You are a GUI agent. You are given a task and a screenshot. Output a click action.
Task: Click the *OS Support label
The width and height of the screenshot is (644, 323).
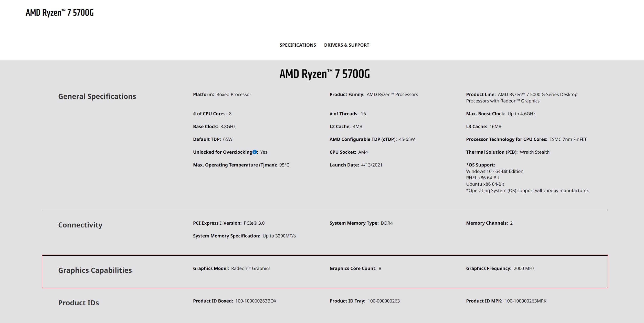point(480,165)
